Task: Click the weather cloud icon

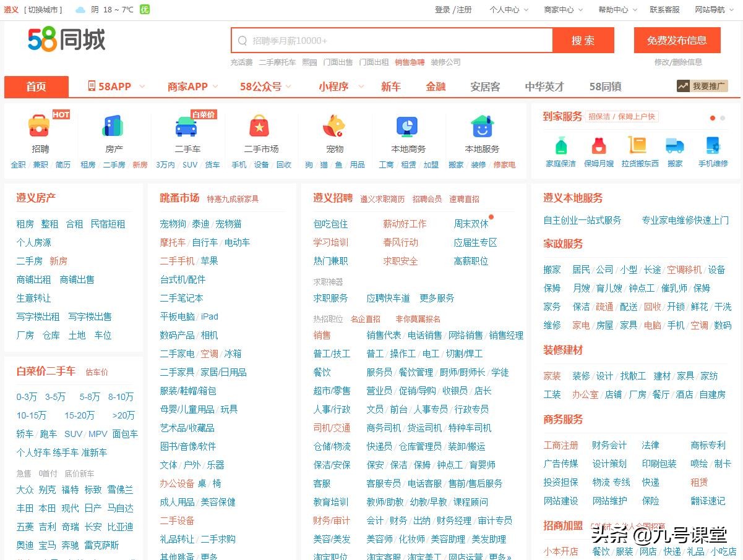Action: click(80, 10)
